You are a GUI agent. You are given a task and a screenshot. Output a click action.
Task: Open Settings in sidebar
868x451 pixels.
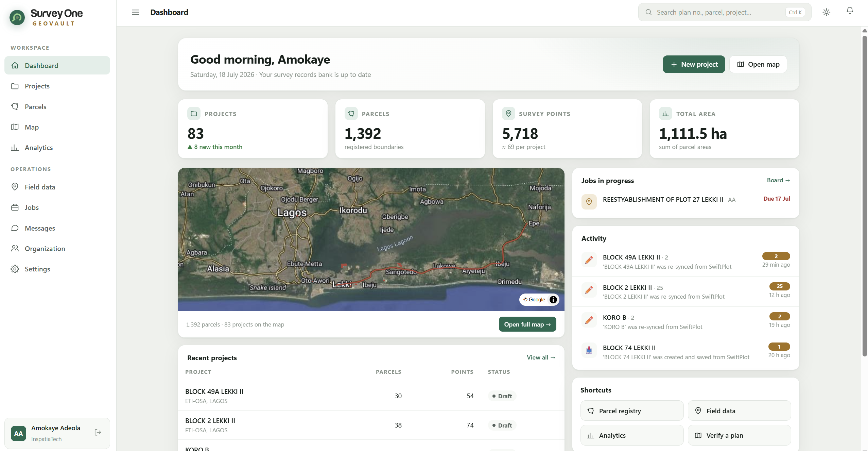click(57, 269)
